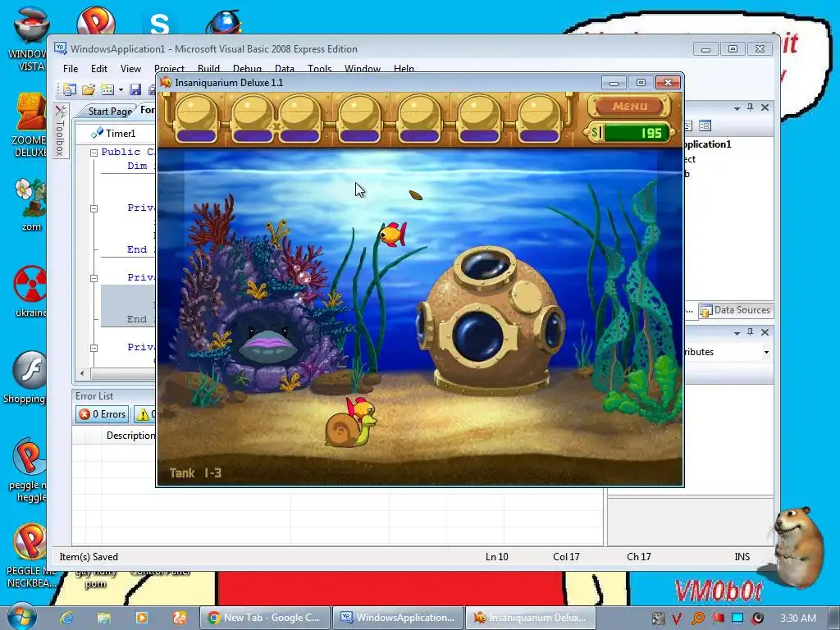
Task: Click the Insaniquarium fish title bar icon
Action: 166,83
